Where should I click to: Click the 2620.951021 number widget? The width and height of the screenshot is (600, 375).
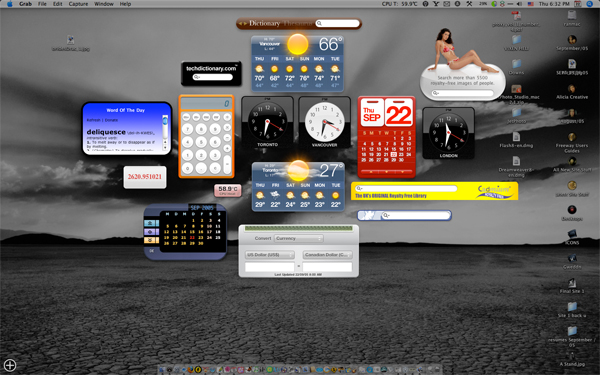[145, 177]
